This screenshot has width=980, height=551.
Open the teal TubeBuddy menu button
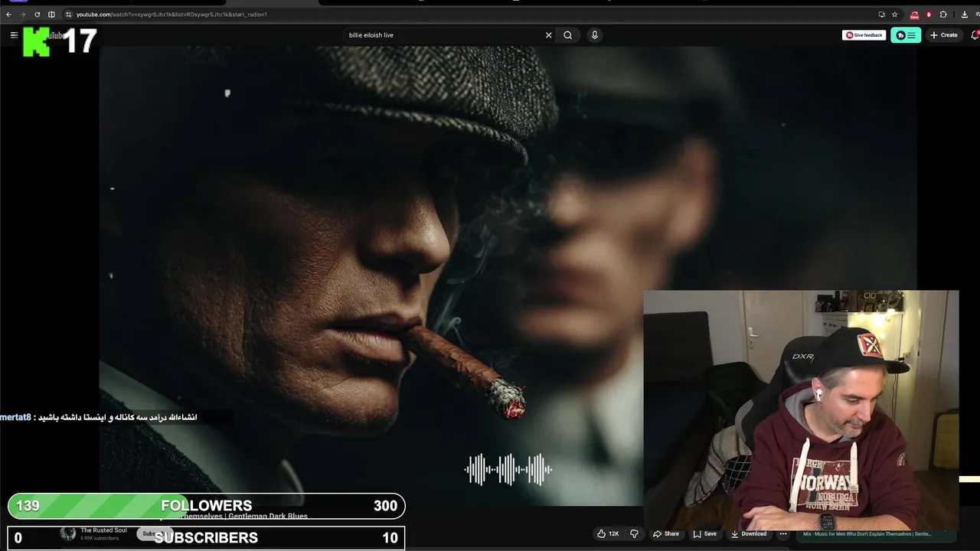[x=906, y=35]
